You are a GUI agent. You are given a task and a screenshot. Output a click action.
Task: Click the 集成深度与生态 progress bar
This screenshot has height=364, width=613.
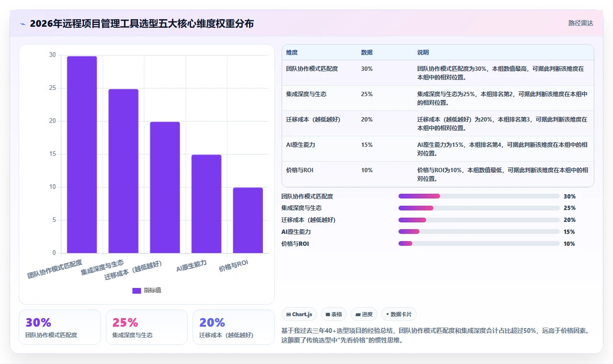(x=479, y=208)
